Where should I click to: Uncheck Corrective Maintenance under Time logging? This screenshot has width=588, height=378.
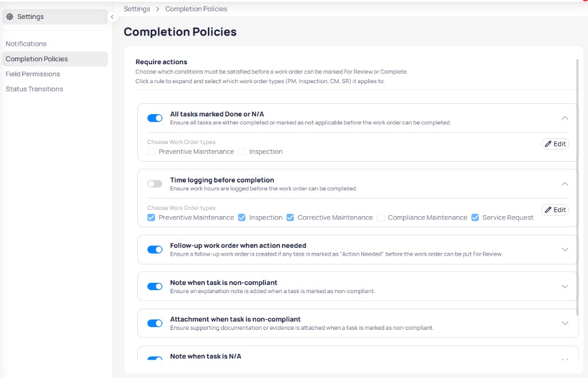[290, 217]
